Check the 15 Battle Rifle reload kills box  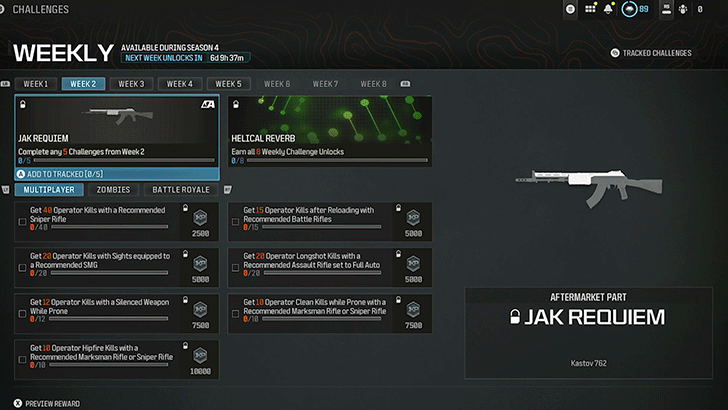tap(235, 222)
